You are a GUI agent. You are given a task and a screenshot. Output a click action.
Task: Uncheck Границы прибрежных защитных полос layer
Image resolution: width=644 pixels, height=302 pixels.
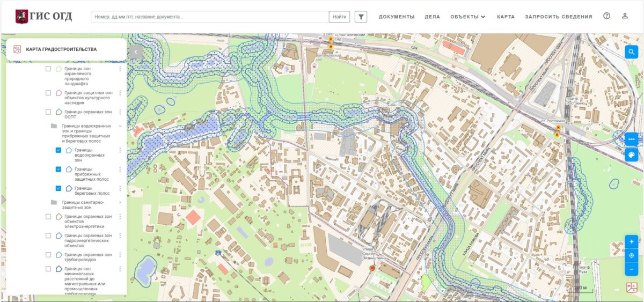(58, 170)
